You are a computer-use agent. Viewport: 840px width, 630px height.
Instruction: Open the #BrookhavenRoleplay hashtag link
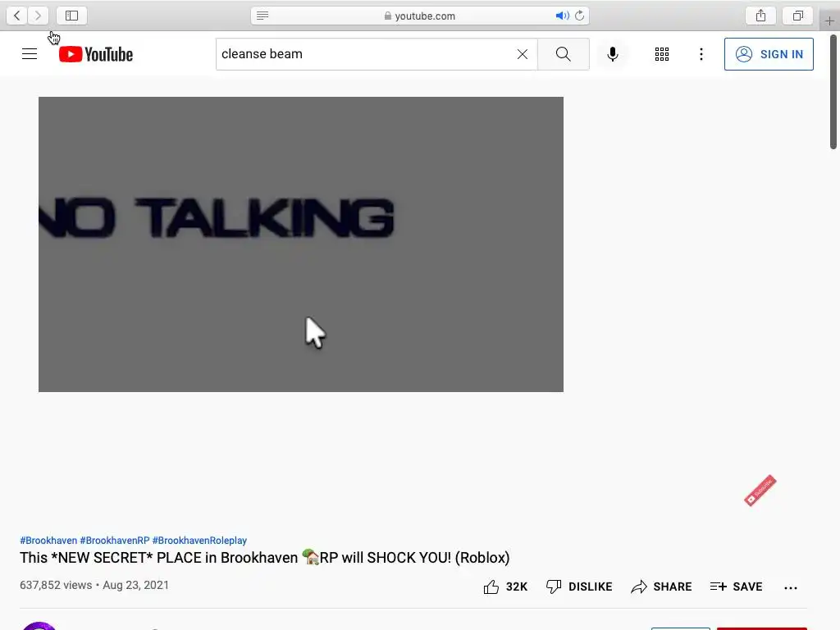click(199, 541)
